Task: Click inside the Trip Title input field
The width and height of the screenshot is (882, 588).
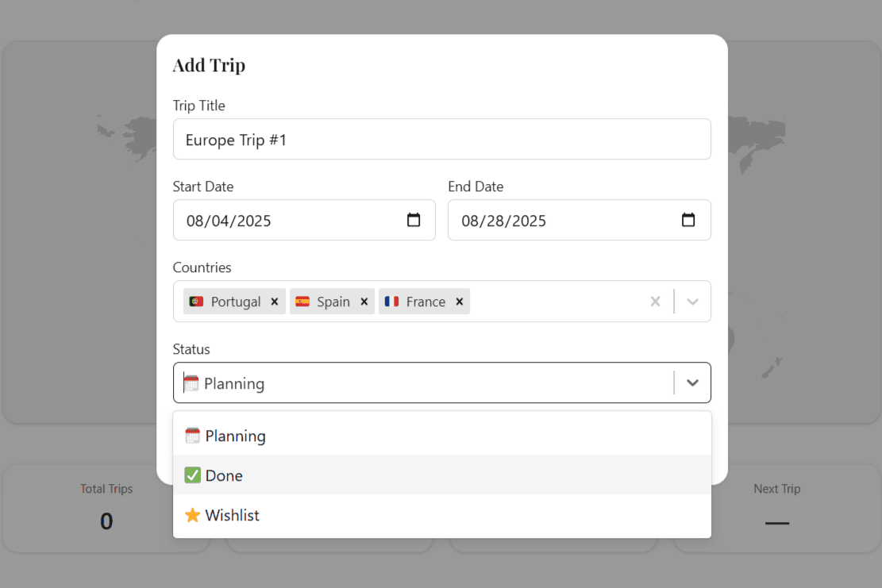Action: coord(441,139)
